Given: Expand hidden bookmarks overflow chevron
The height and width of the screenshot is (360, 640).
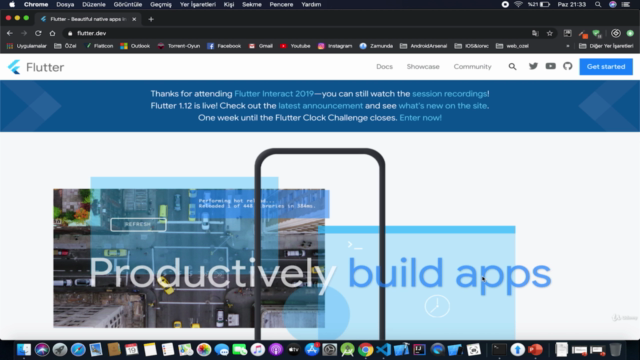Looking at the screenshot, I should tap(568, 46).
